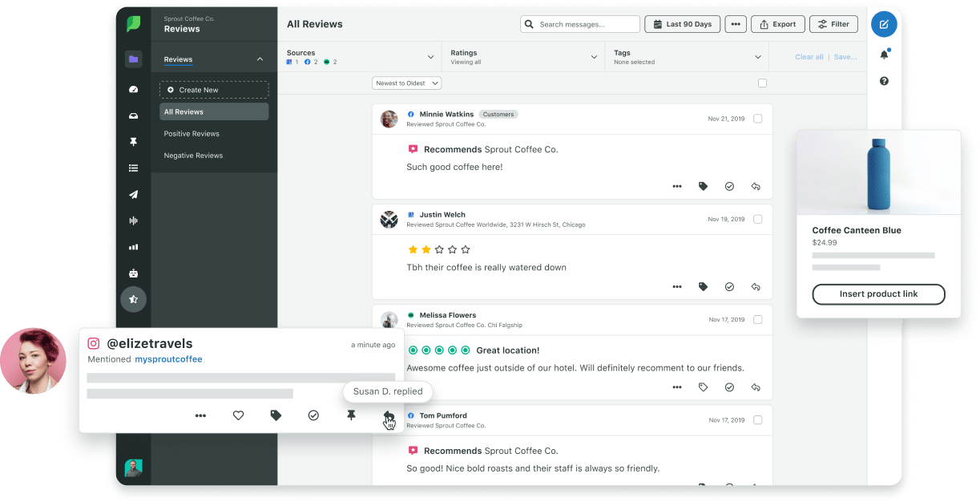Open the folder icon in left sidebar
The height and width of the screenshot is (502, 980).
coord(133,59)
